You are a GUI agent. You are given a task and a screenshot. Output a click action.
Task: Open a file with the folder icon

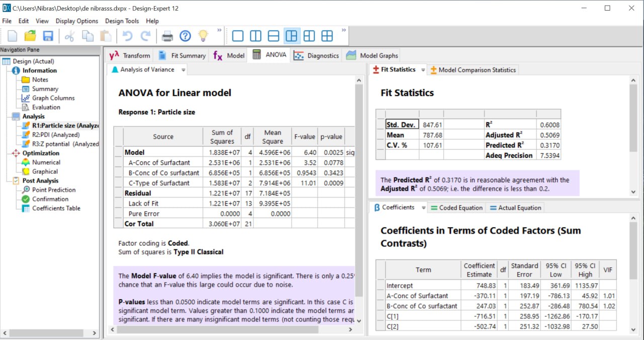(30, 36)
